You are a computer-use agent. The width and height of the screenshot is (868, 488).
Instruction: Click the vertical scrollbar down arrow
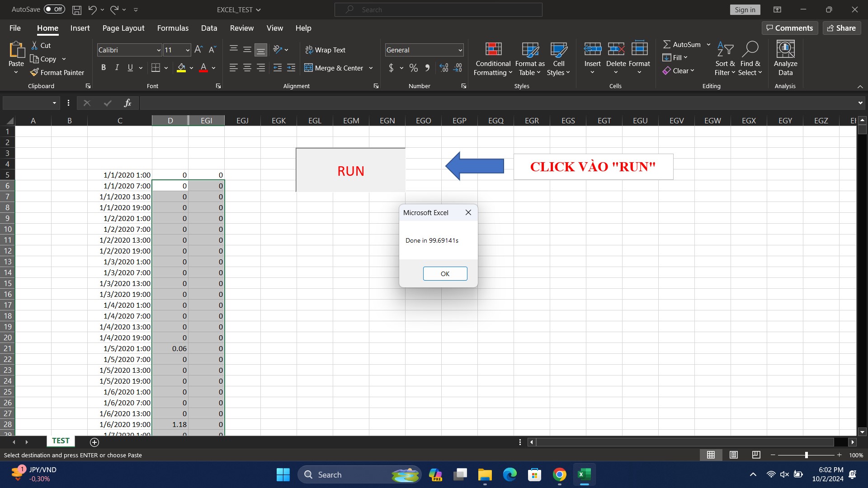[862, 432]
